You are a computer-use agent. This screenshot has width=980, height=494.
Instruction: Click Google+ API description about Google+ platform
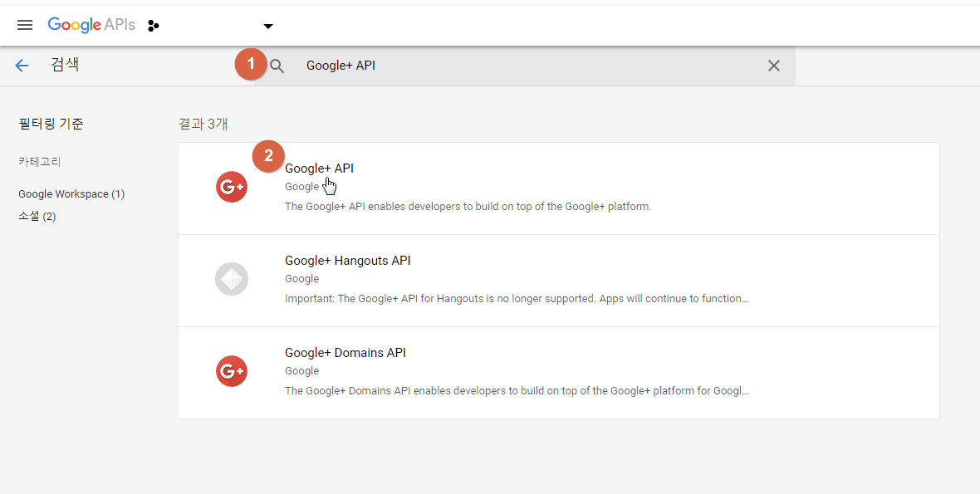(468, 207)
